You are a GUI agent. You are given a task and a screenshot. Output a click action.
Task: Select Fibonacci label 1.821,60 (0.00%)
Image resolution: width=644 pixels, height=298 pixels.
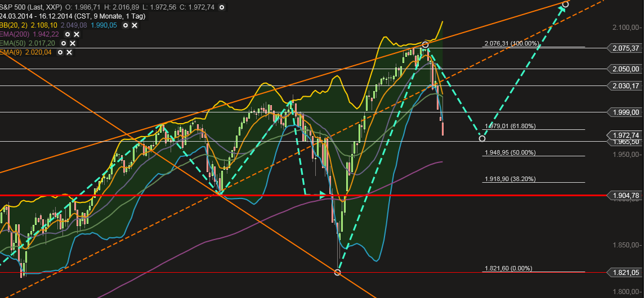508,268
